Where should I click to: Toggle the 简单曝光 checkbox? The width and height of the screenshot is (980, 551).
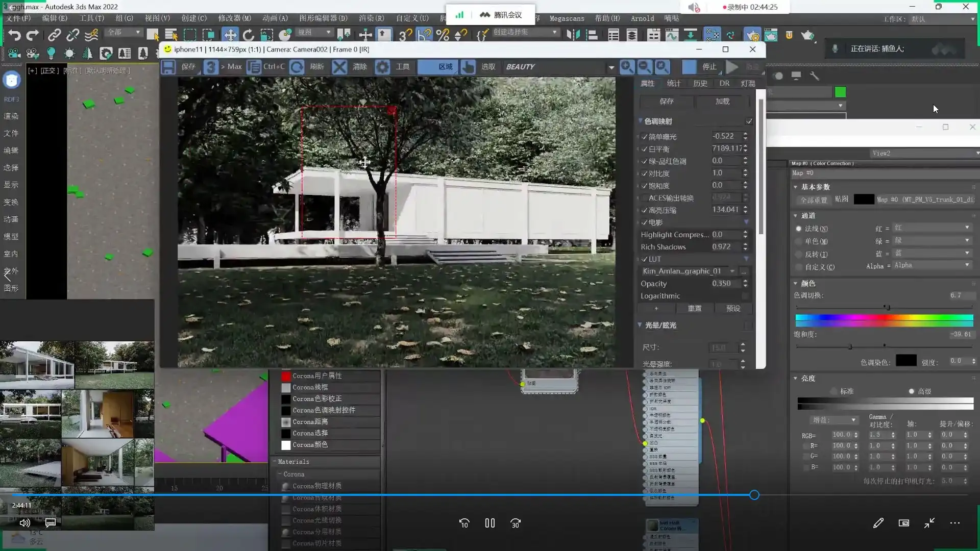coord(644,137)
